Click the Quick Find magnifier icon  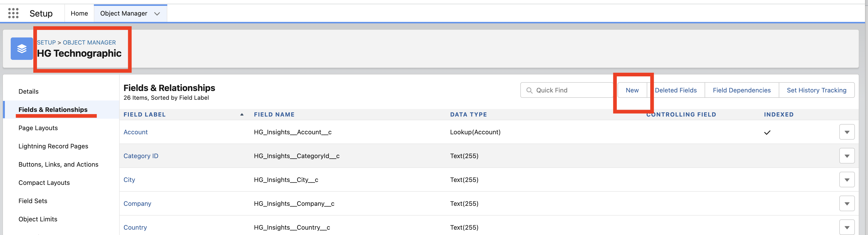[529, 90]
